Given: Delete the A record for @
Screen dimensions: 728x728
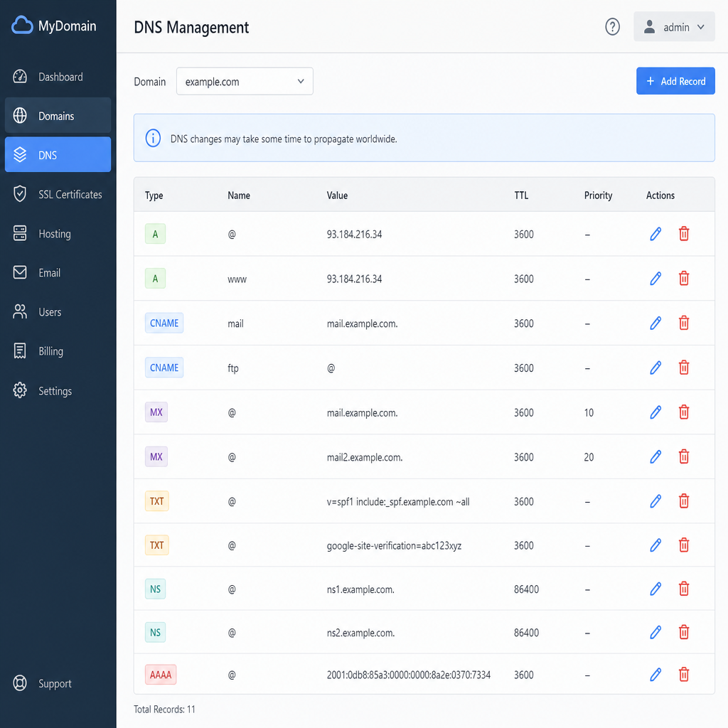Looking at the screenshot, I should [x=683, y=234].
